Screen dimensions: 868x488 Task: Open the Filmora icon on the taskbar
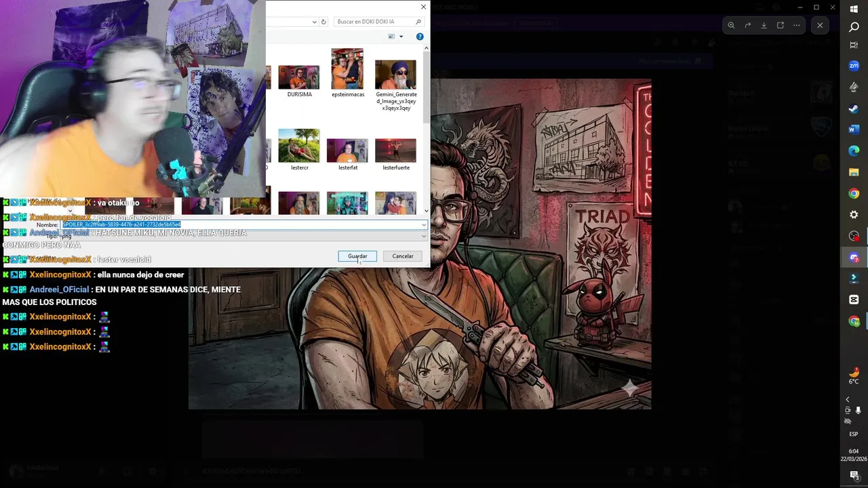point(854,279)
